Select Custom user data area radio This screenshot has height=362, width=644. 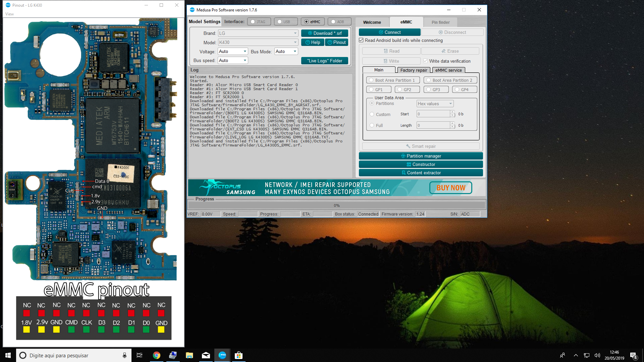pos(372,114)
